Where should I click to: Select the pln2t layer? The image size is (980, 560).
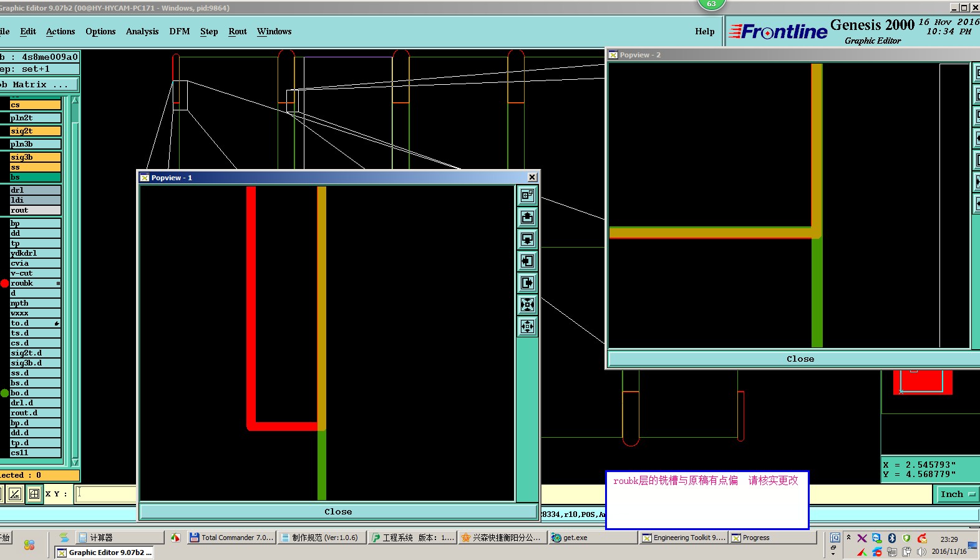click(36, 118)
